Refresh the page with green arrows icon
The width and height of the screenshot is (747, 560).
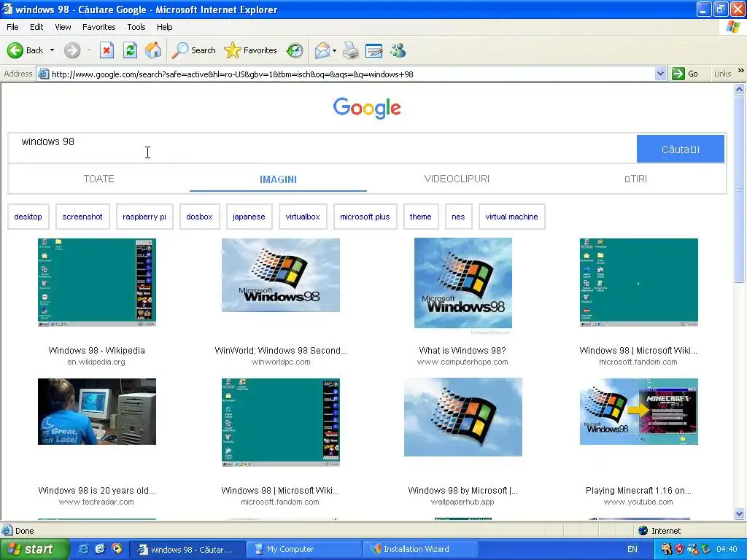pyautogui.click(x=130, y=50)
